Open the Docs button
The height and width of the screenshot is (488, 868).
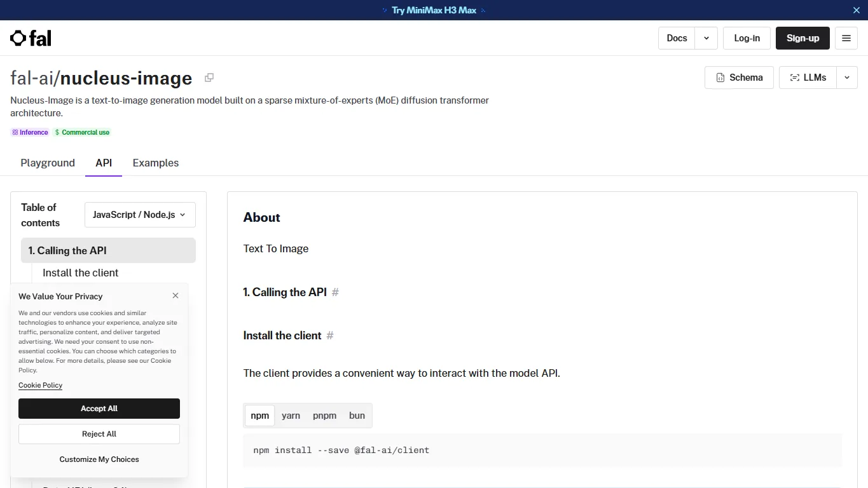point(677,38)
